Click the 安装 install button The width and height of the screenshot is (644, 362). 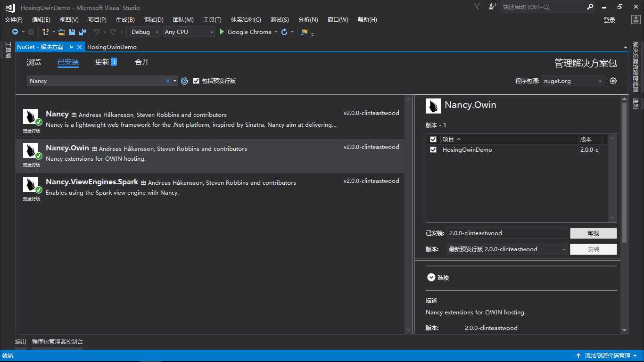[594, 249]
